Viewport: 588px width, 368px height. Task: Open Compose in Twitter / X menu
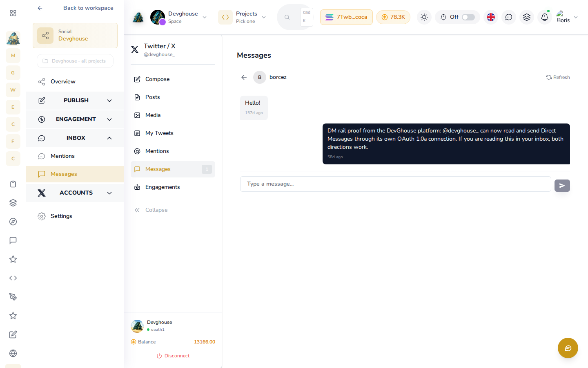coord(173,79)
